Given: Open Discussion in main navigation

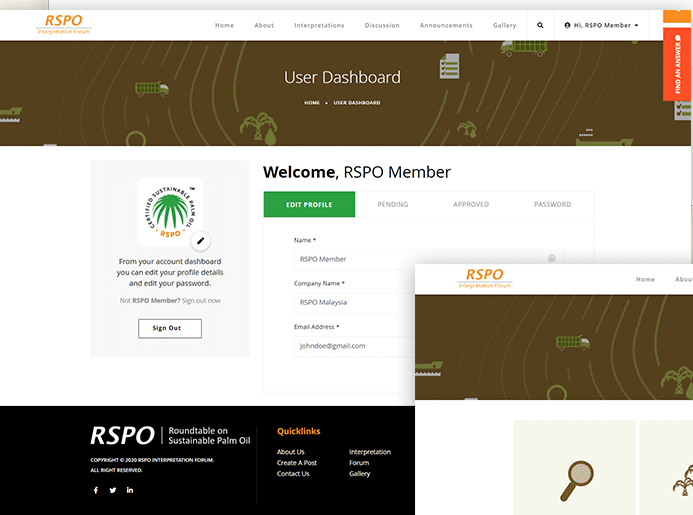Looking at the screenshot, I should (x=382, y=25).
